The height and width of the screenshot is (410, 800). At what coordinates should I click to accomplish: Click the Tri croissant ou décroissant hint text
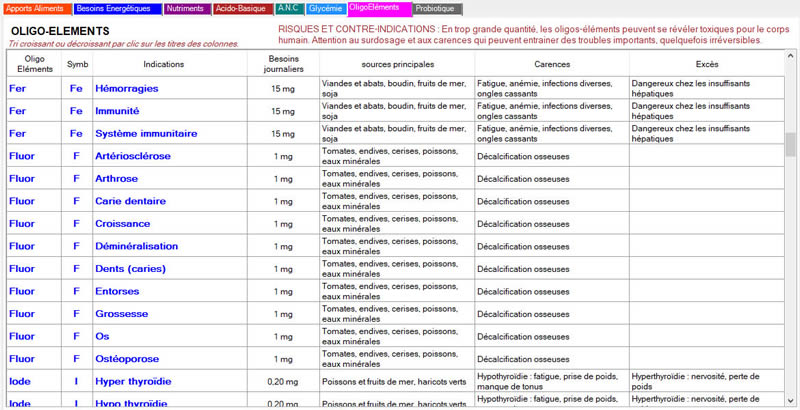pyautogui.click(x=123, y=44)
